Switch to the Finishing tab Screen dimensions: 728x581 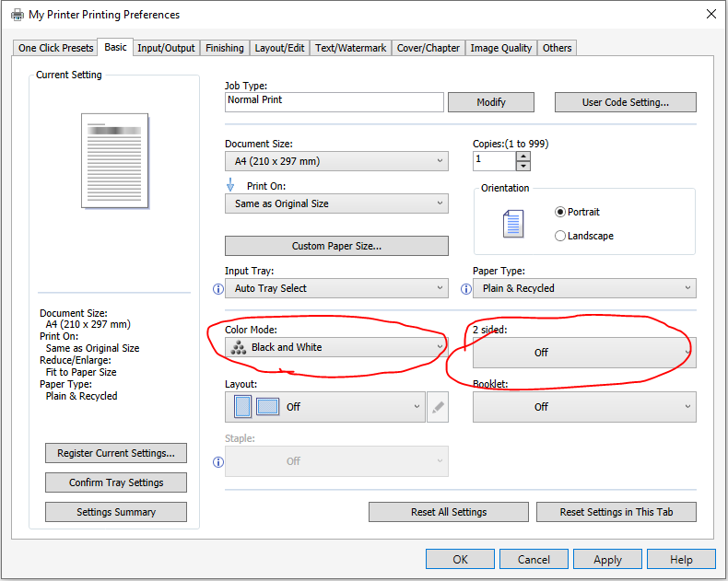(x=225, y=48)
